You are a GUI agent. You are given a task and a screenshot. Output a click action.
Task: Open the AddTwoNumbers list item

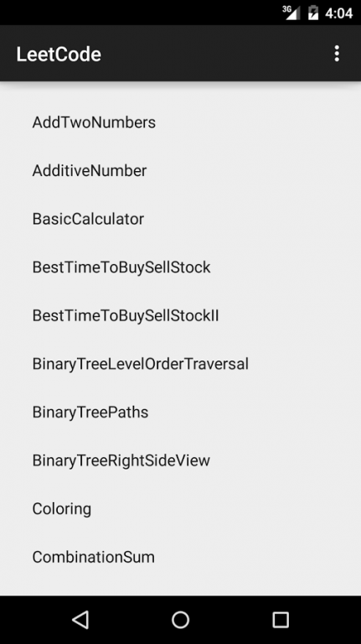click(181, 122)
